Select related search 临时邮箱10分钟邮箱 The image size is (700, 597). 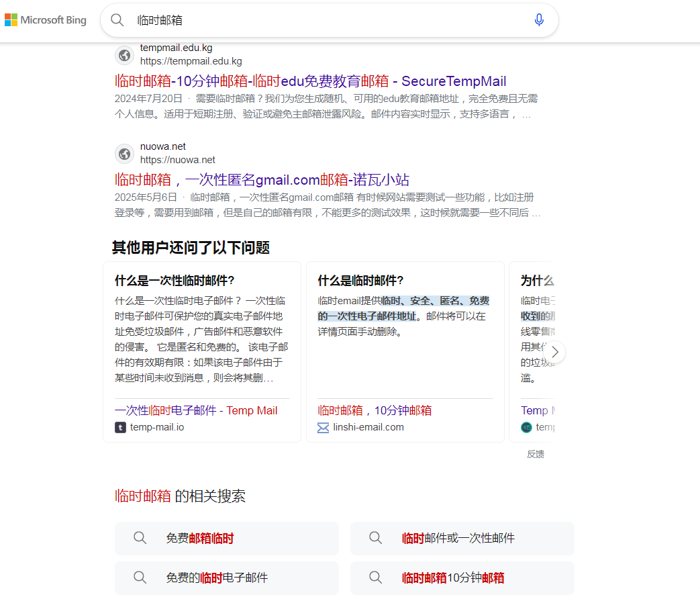point(462,578)
